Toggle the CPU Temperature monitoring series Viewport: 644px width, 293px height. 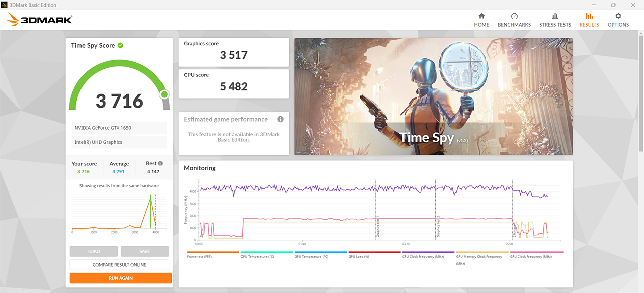[267, 254]
